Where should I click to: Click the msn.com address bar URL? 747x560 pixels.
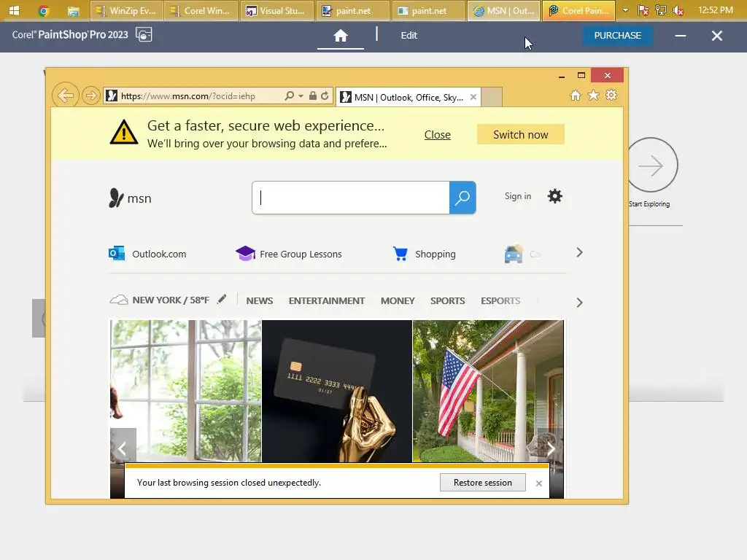pyautogui.click(x=187, y=96)
